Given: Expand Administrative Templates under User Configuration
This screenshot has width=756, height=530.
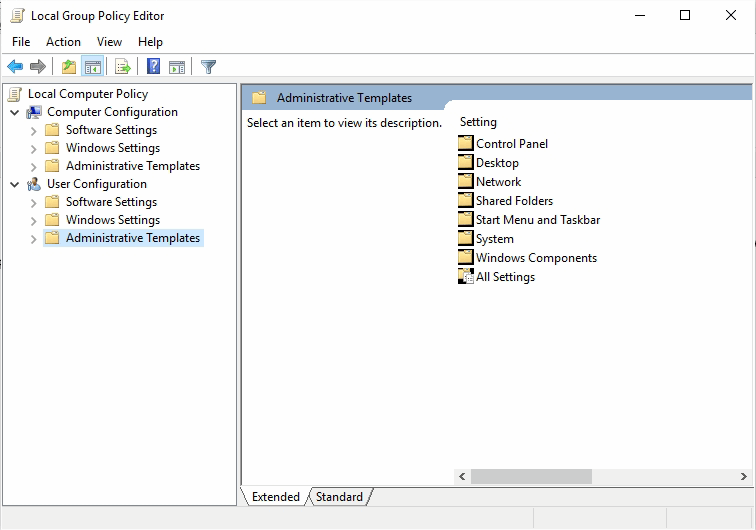Looking at the screenshot, I should 34,239.
